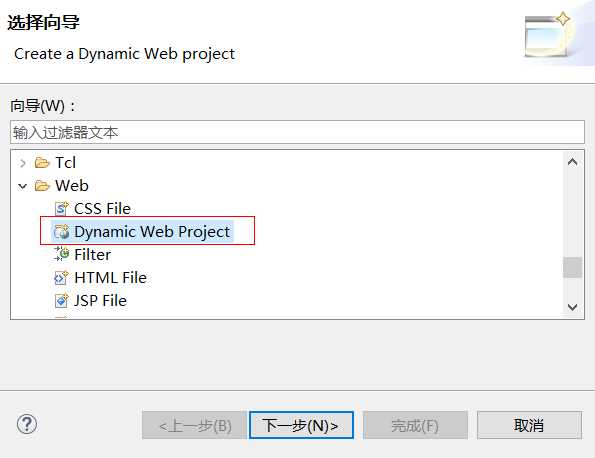The image size is (595, 458).
Task: Click the Tcl folder icon
Action: [42, 163]
